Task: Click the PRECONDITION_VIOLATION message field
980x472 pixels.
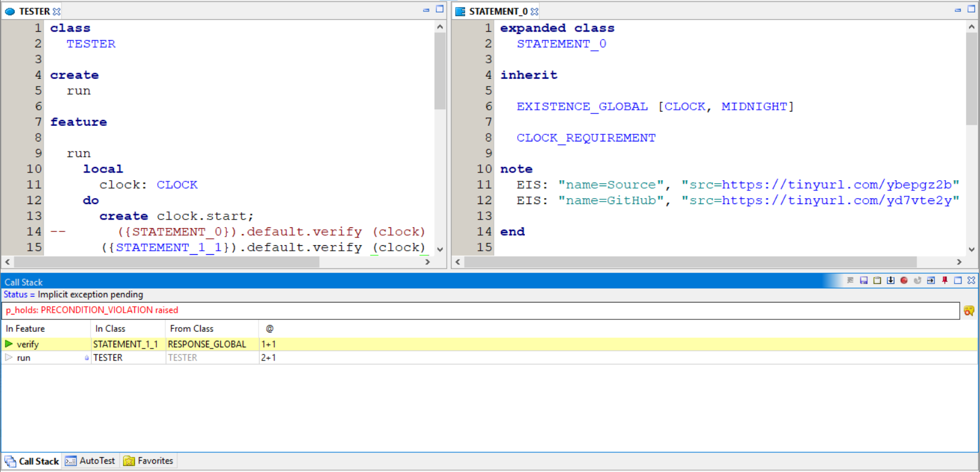Action: [x=481, y=310]
